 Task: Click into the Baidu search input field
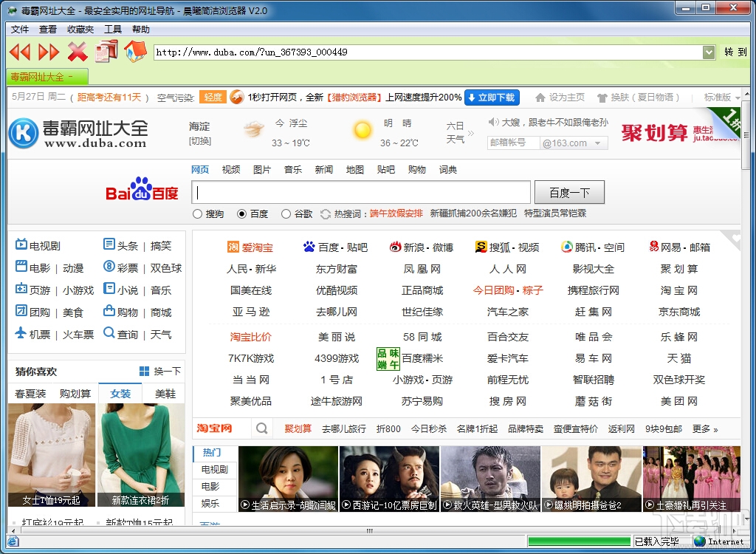361,193
